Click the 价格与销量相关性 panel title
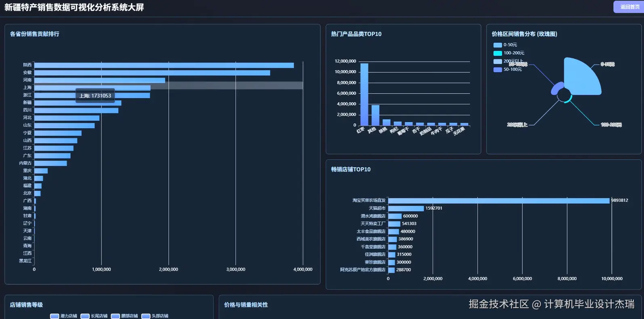Viewport: 644px width, 319px height. (246, 305)
